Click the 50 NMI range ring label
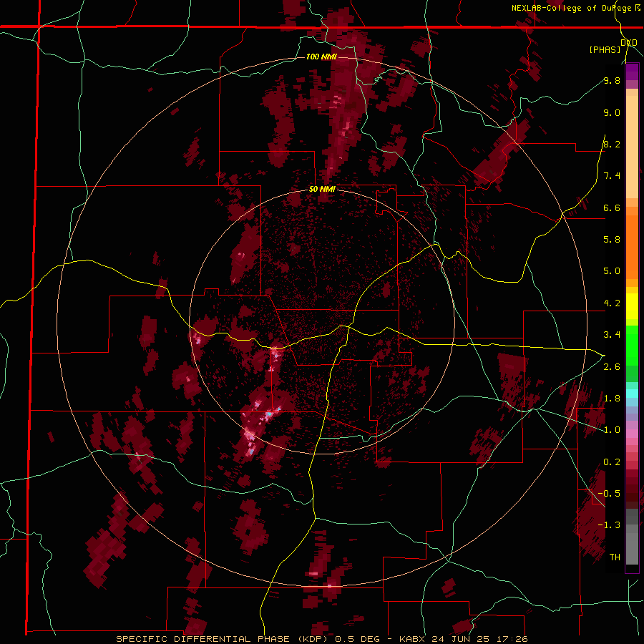644x644 pixels. tap(323, 190)
